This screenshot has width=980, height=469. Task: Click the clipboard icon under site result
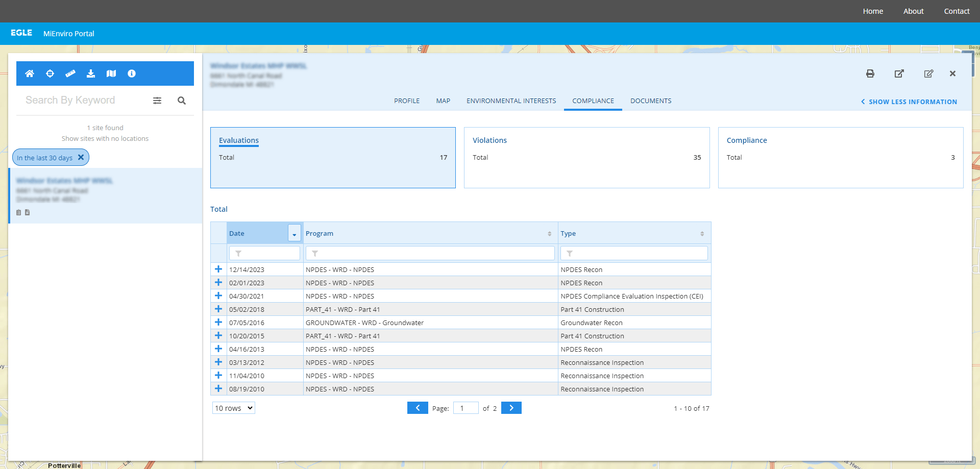tap(19, 212)
